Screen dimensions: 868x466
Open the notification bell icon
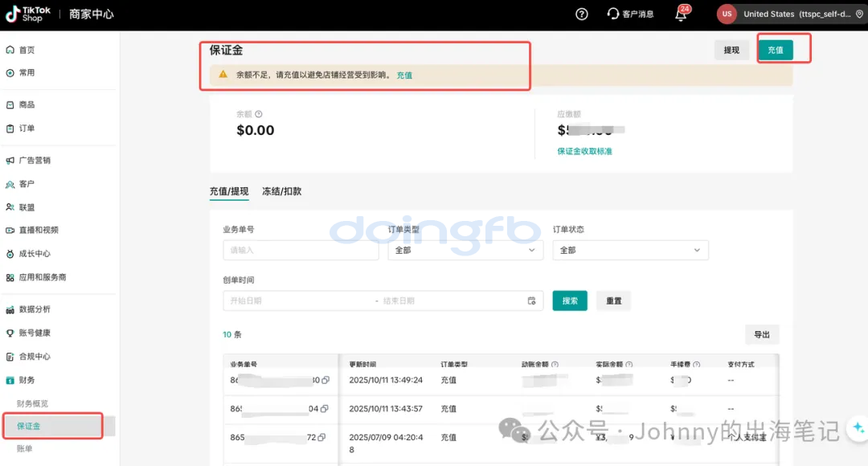coord(681,14)
